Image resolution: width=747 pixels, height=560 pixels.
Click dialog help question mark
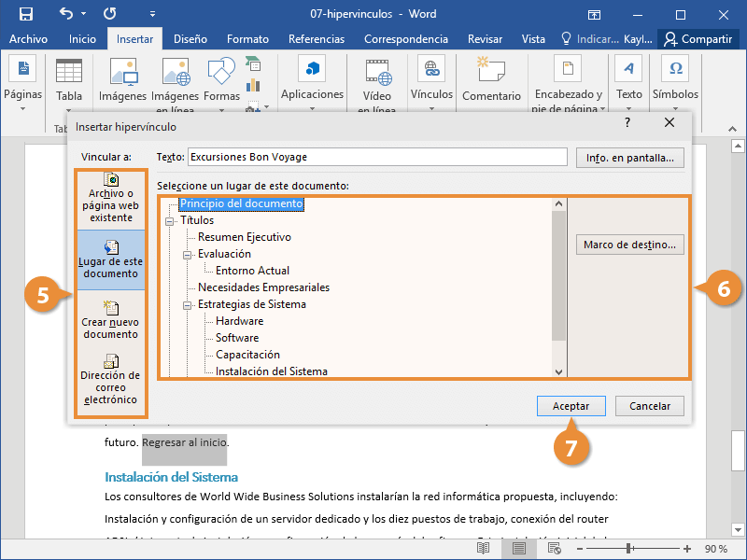[x=627, y=123]
